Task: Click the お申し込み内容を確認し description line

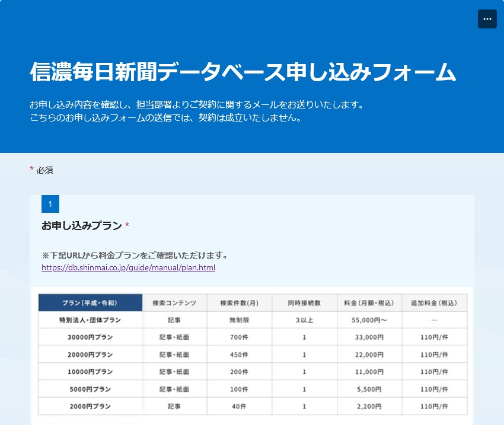Action: tap(197, 104)
